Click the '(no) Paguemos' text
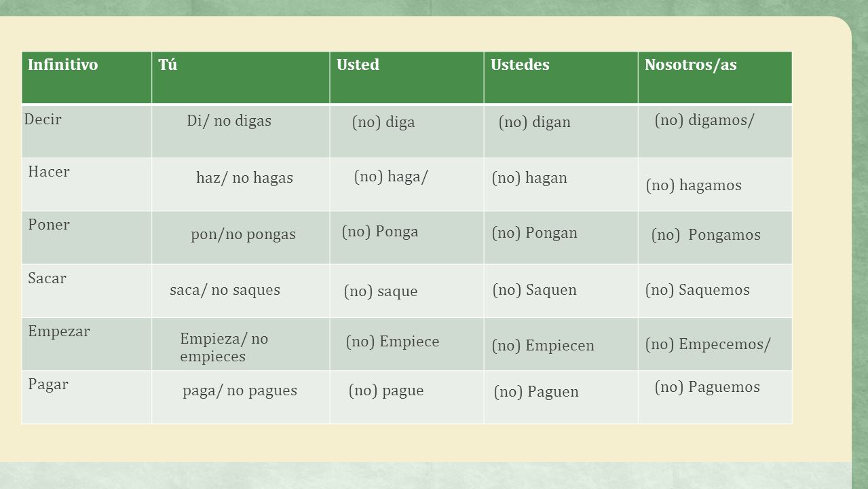868x489 pixels. click(707, 387)
